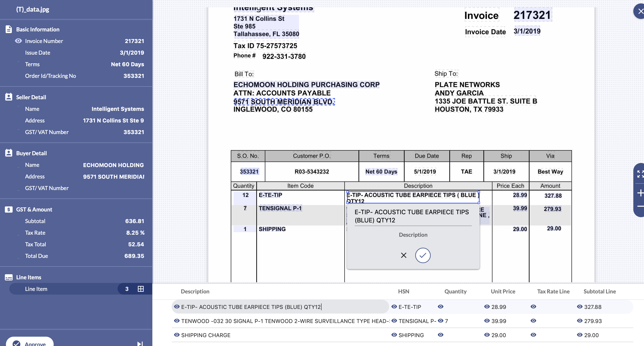644x346 pixels.
Task: Click the Approve button
Action: point(30,342)
